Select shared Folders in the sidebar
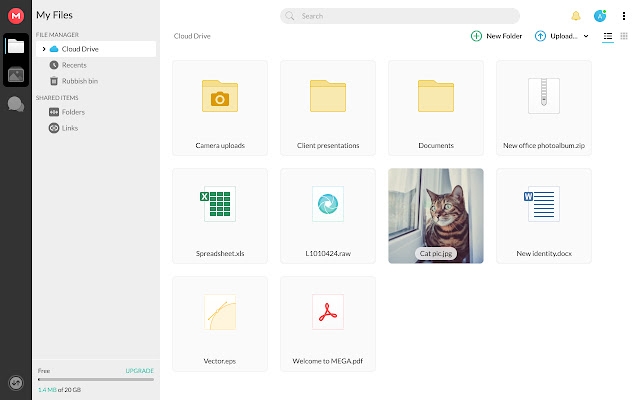This screenshot has width=640, height=400. (72, 112)
